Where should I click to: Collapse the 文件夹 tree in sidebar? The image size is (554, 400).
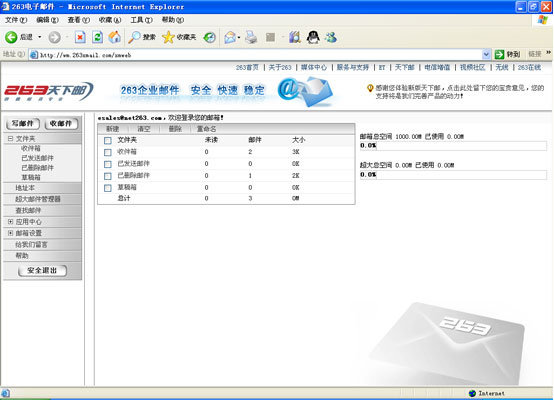[10, 139]
